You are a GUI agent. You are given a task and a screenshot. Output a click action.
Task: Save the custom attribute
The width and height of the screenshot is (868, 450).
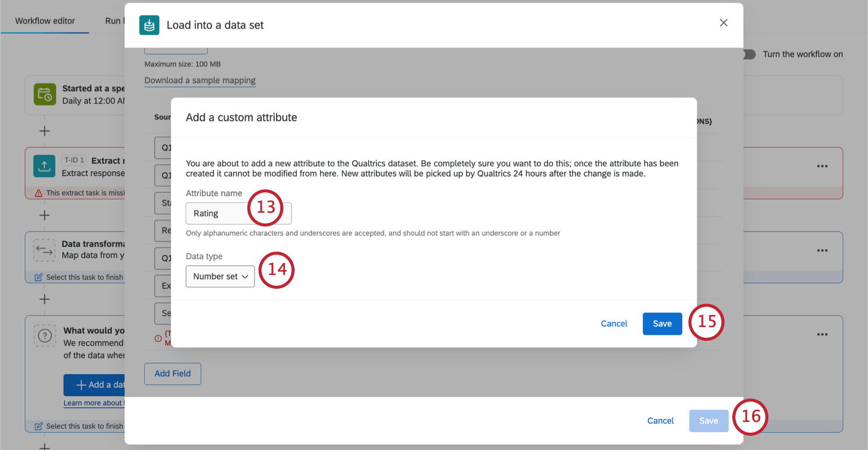click(x=662, y=323)
